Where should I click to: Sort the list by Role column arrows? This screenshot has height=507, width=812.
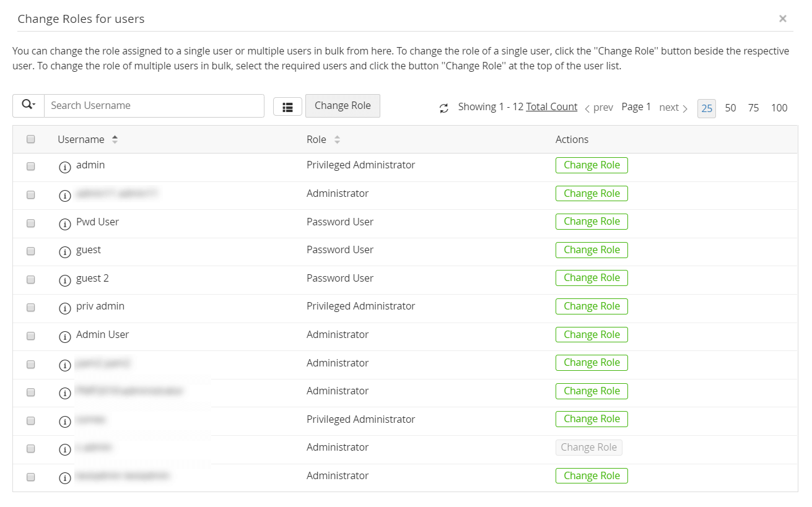point(337,140)
